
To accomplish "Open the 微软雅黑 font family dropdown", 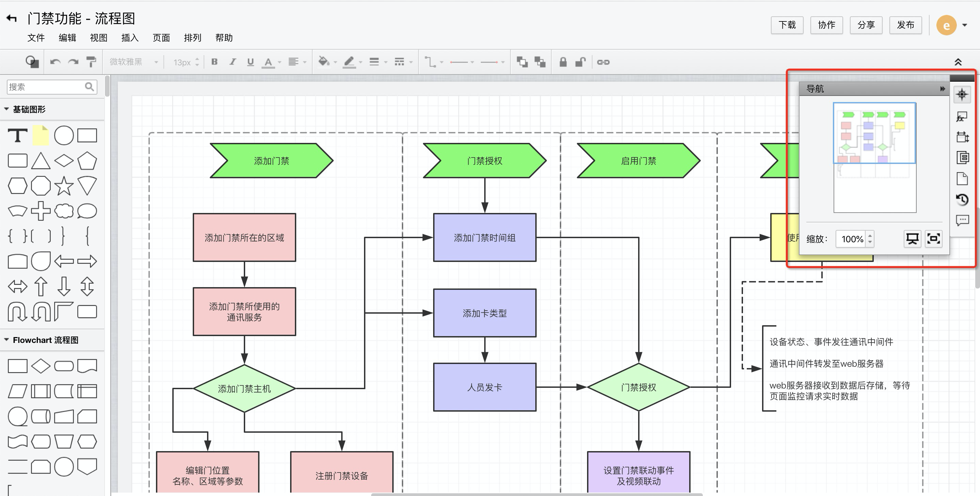I will (133, 62).
